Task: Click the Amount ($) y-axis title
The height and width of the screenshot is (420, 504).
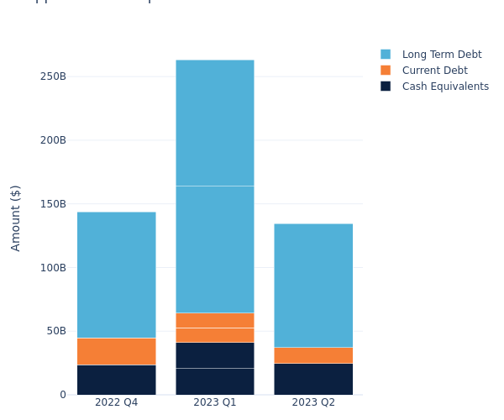Action: 16,218
